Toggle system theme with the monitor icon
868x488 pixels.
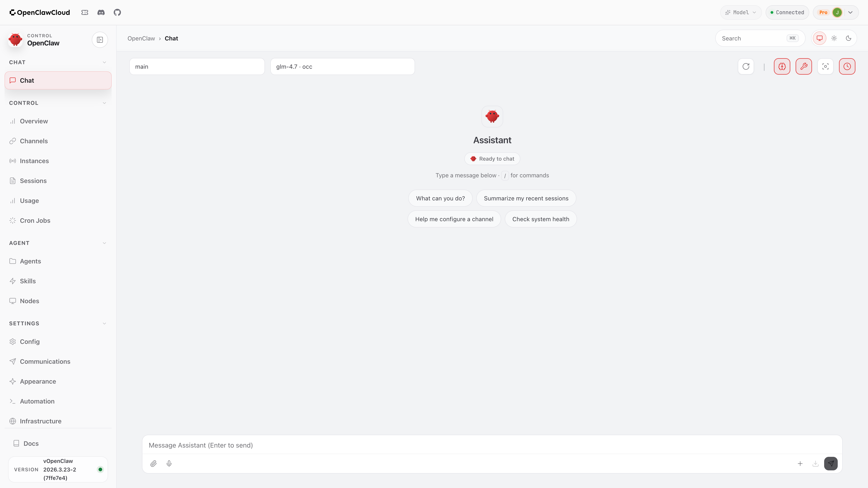(x=819, y=38)
